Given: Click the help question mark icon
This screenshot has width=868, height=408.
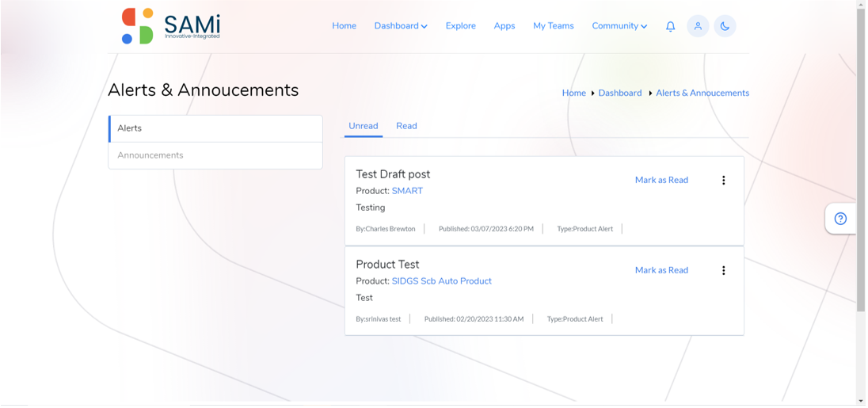Looking at the screenshot, I should click(x=840, y=219).
